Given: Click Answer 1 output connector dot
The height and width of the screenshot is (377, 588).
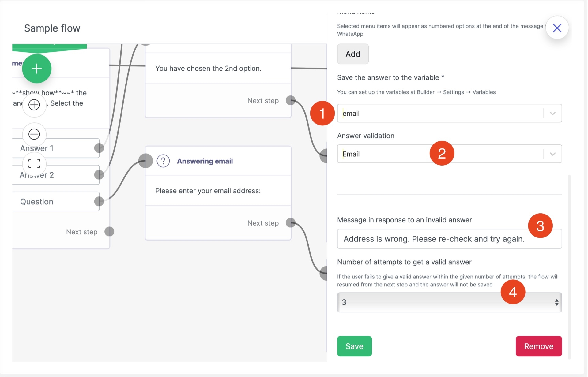Looking at the screenshot, I should pos(99,148).
